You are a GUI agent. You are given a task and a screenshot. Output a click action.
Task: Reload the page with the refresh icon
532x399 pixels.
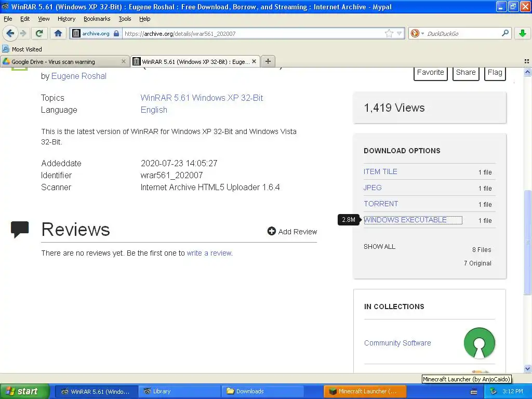(39, 33)
